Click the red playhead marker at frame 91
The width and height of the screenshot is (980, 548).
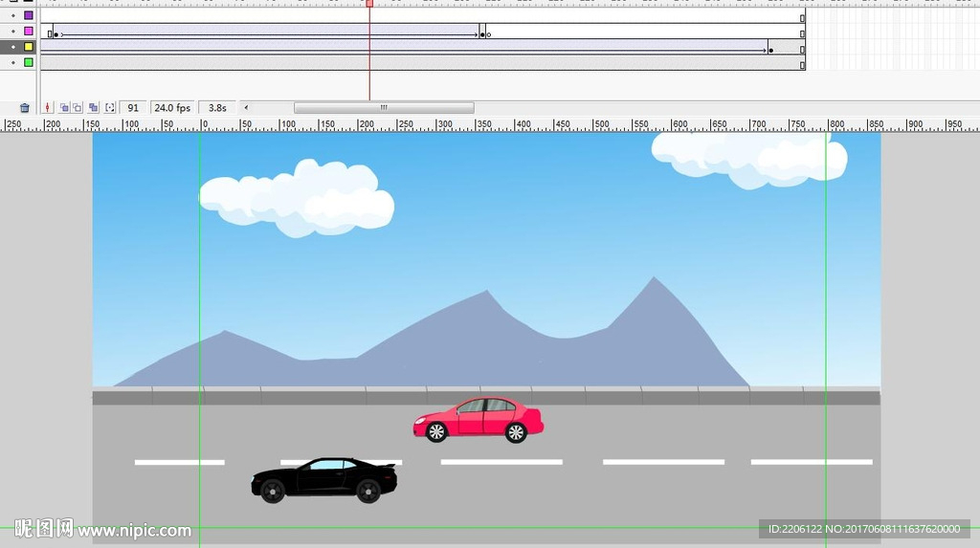[369, 3]
